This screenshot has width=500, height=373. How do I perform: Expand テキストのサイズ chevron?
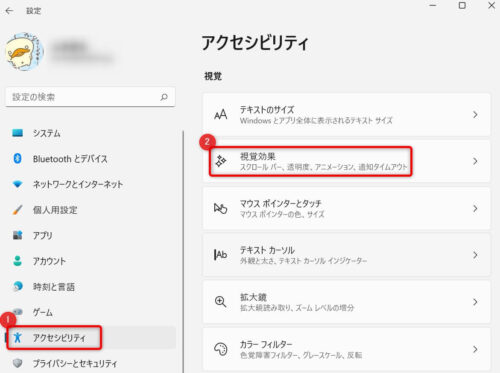[x=475, y=115]
